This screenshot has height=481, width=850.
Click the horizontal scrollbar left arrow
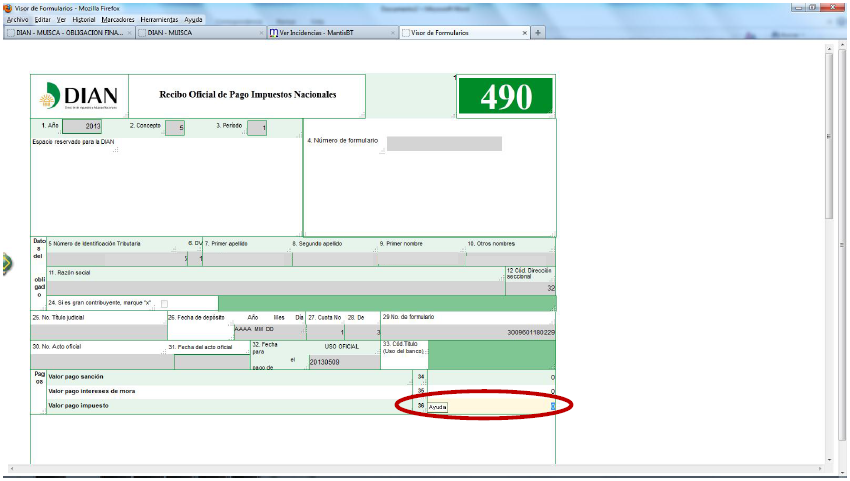point(11,469)
